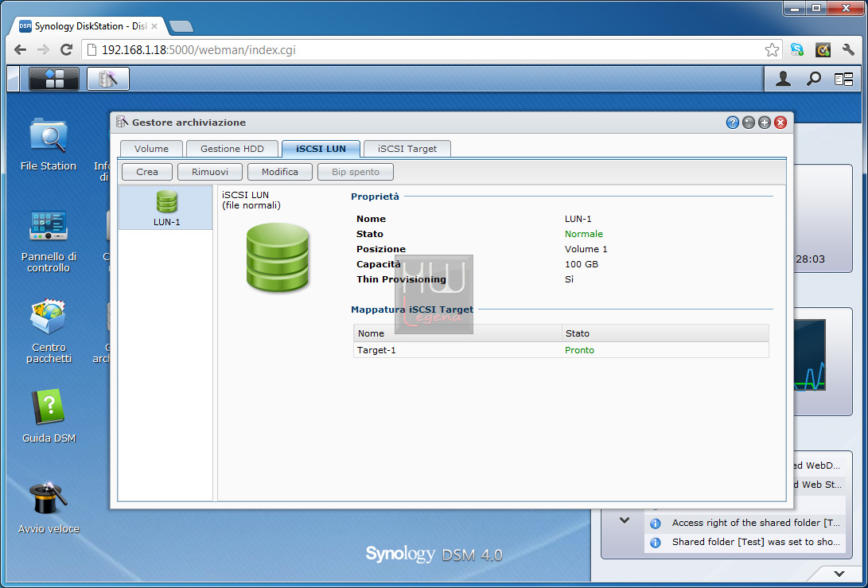The height and width of the screenshot is (588, 868).
Task: Click the large green iSCSI LUN disk image
Action: click(x=278, y=257)
